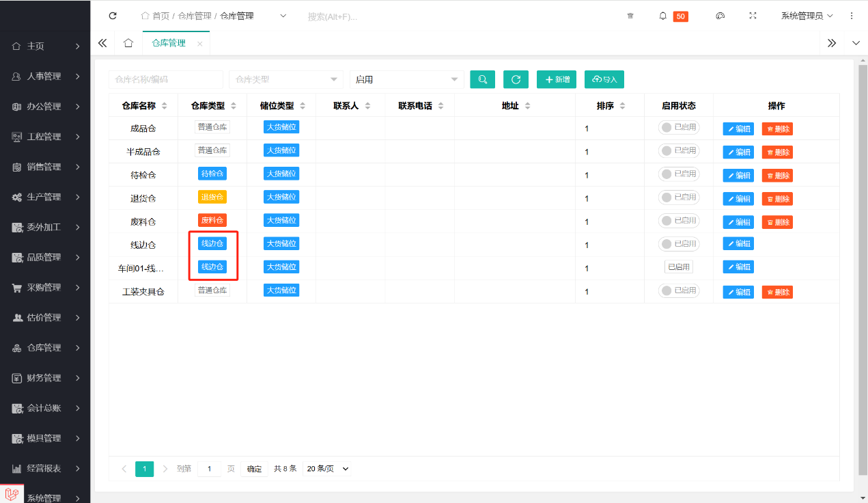Click the clear cache trash icon in header

point(630,16)
